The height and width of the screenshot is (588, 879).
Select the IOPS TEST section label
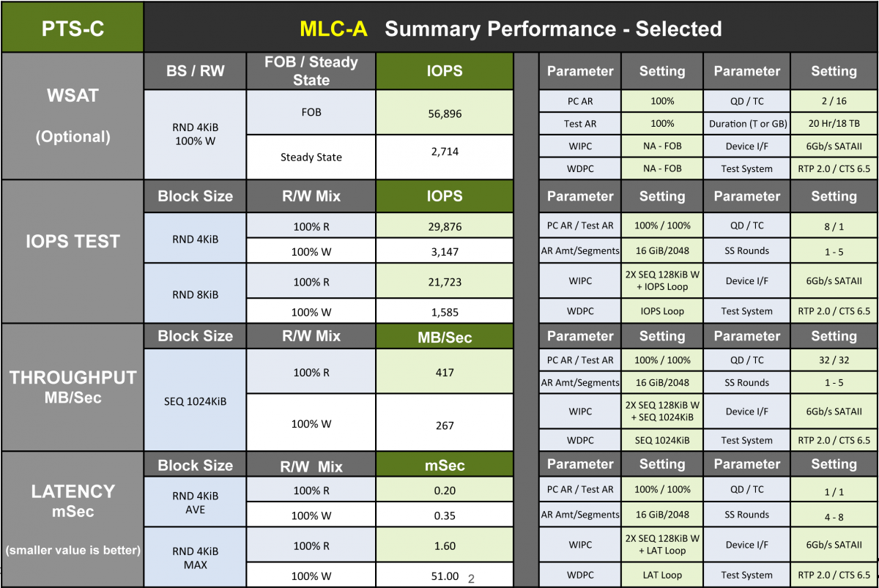tap(72, 242)
